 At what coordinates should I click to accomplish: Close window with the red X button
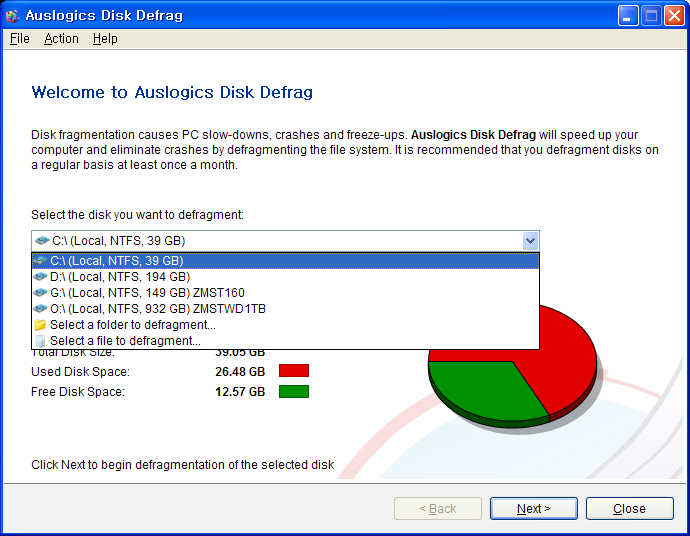(x=674, y=16)
